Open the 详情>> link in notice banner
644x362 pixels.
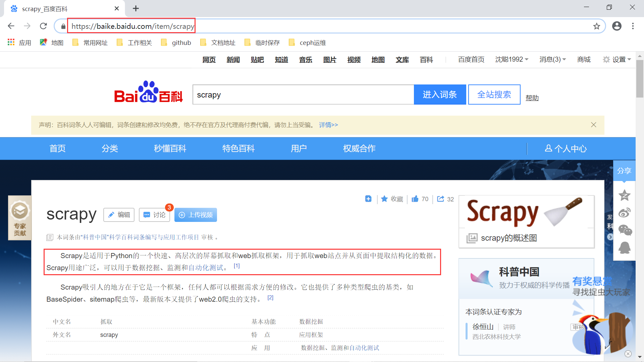[x=328, y=125]
